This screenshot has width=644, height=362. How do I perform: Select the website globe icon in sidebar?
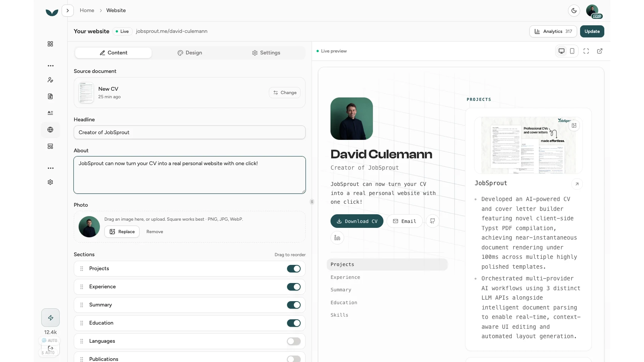pyautogui.click(x=50, y=130)
